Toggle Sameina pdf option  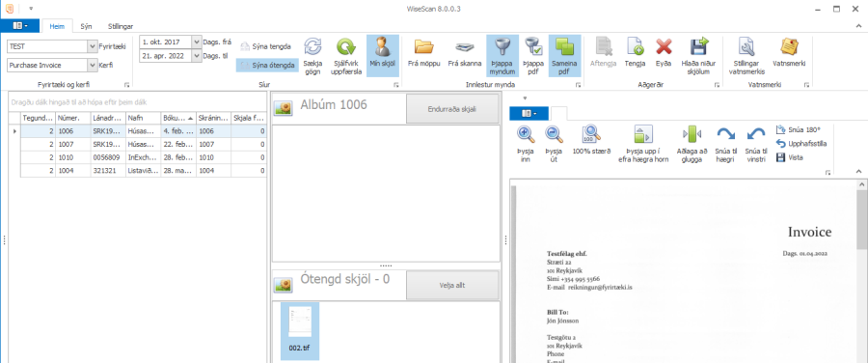point(564,56)
